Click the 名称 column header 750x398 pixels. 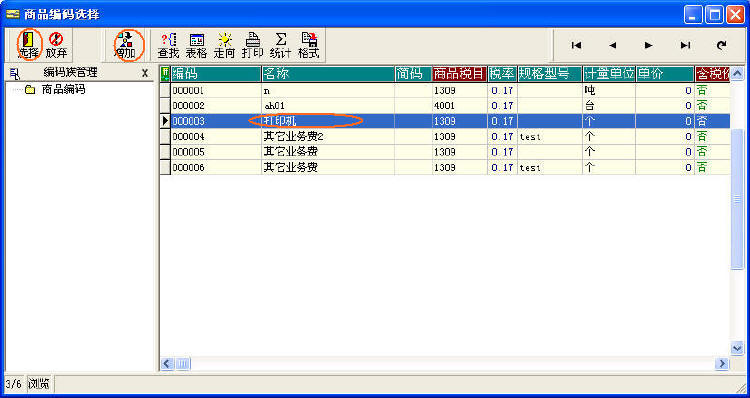(x=328, y=74)
